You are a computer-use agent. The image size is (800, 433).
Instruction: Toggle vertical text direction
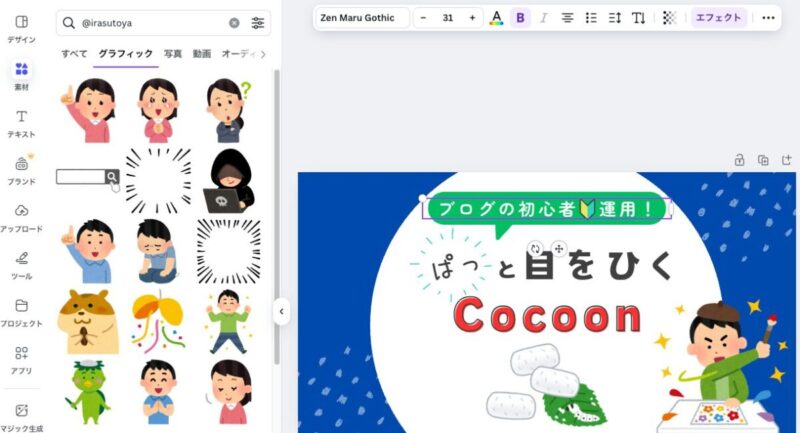coord(638,18)
